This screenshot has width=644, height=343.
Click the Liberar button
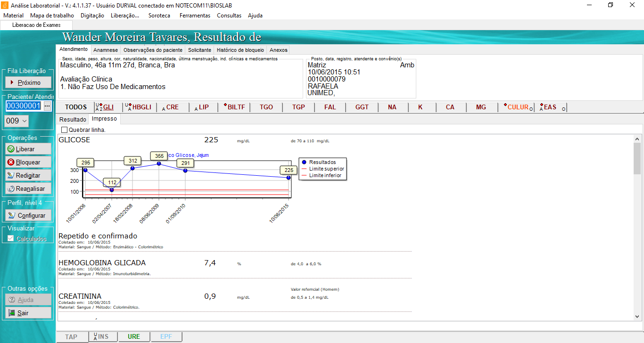[x=28, y=149]
